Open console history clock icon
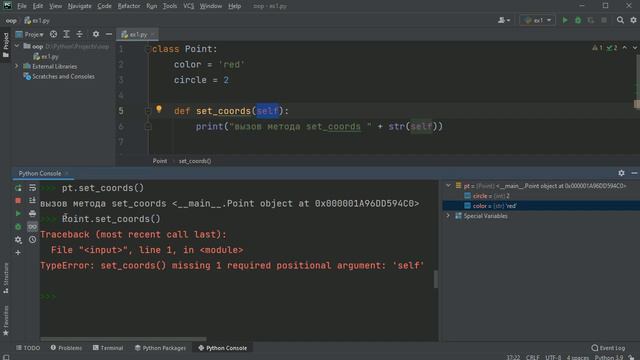This screenshot has height=360, width=640. click(32, 240)
